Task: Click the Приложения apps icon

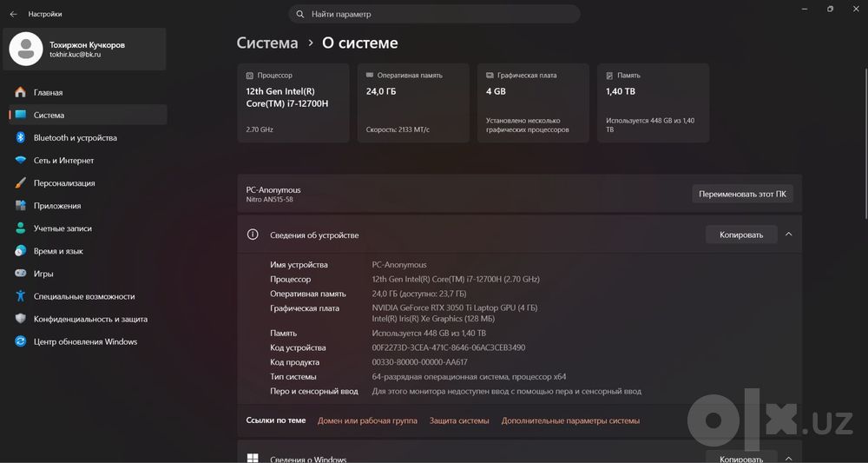Action: click(x=21, y=206)
